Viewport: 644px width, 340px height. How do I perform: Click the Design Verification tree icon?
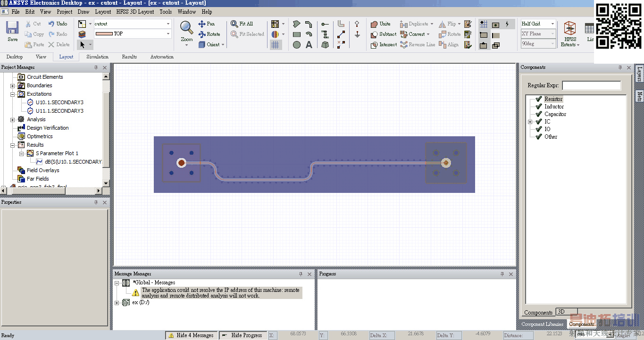21,128
